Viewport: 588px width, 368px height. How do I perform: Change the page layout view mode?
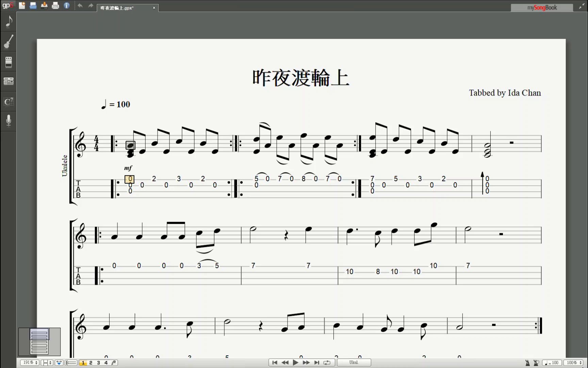point(47,363)
